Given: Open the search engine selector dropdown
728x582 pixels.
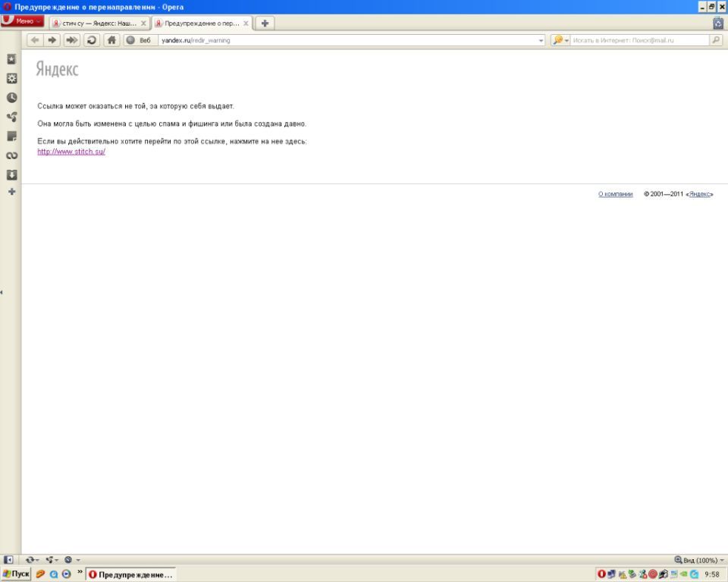Looking at the screenshot, I should pos(561,40).
